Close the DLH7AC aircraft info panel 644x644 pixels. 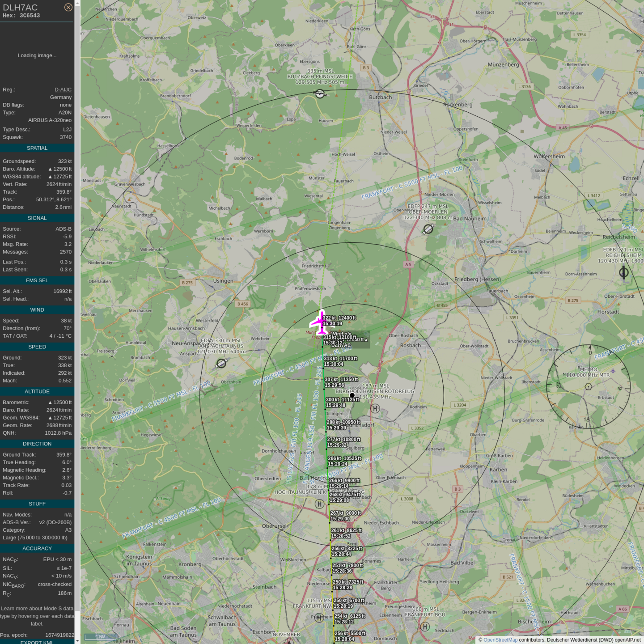point(68,7)
